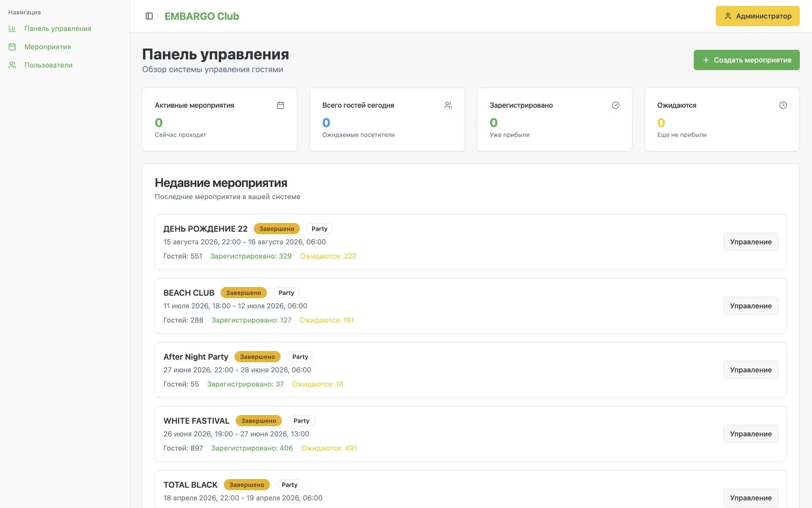This screenshot has height=508, width=812.
Task: Select the After Night Party title
Action: pos(196,357)
